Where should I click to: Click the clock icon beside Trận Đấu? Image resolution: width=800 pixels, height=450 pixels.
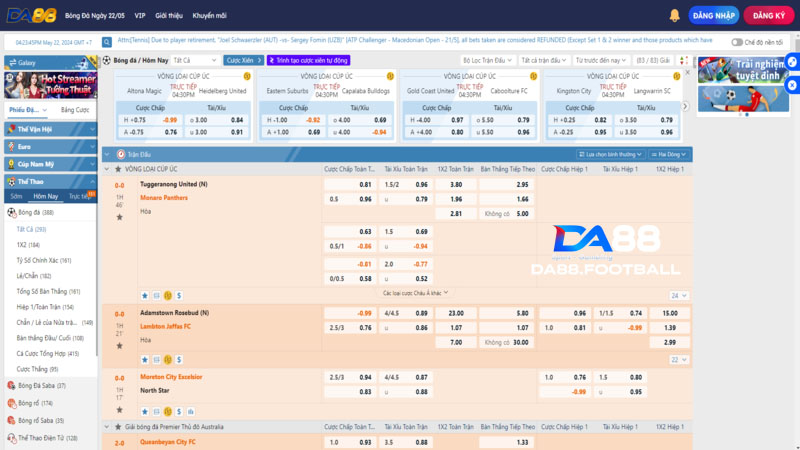[x=120, y=155]
